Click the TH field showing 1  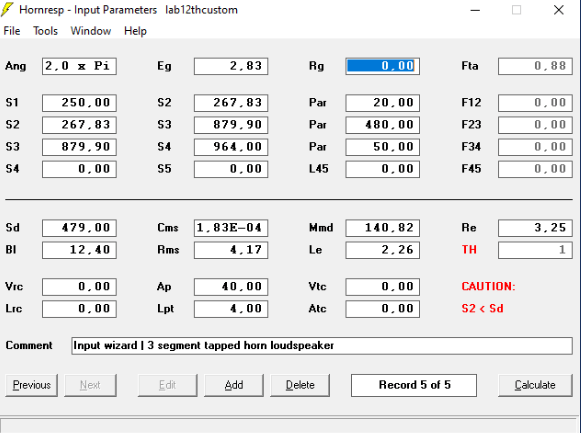(x=535, y=250)
